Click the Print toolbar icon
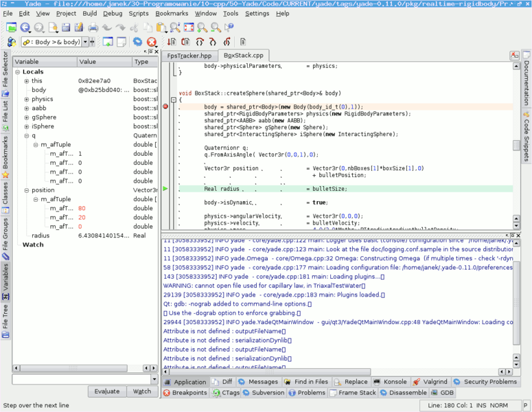 point(92,27)
